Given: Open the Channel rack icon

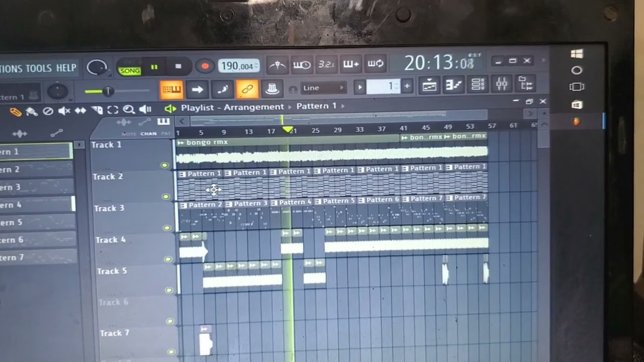Looking at the screenshot, I should [477, 84].
